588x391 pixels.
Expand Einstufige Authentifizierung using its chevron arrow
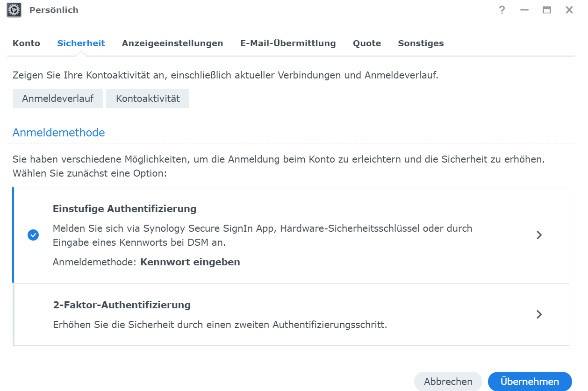click(x=539, y=235)
